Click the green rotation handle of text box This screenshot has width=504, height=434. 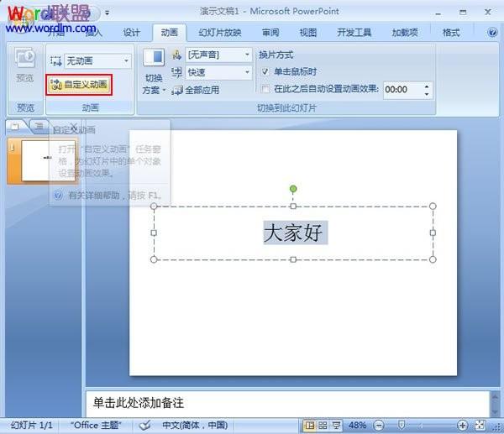click(x=293, y=189)
